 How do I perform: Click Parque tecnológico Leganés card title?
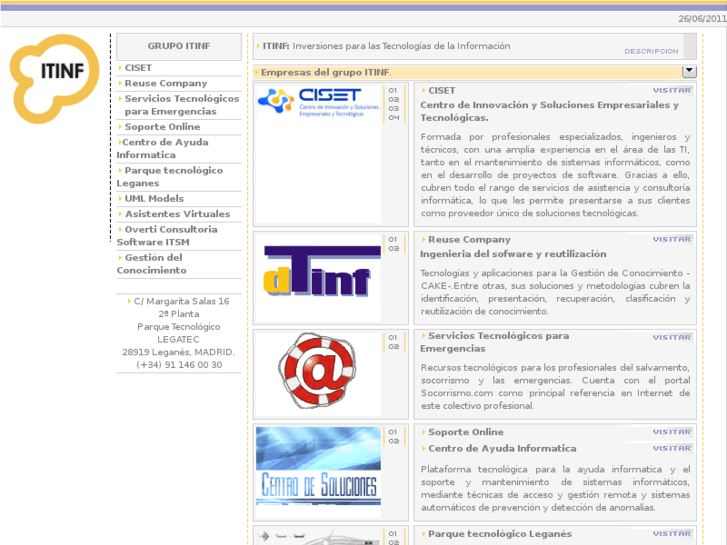click(500, 533)
